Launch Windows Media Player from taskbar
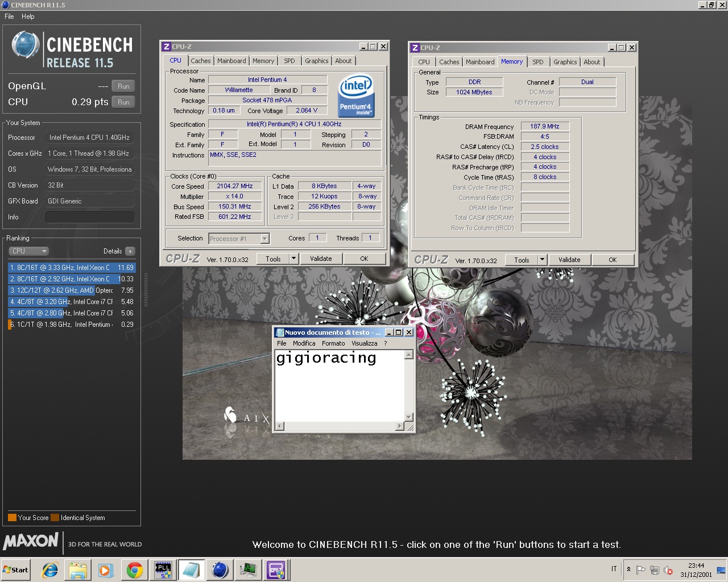 [x=105, y=570]
